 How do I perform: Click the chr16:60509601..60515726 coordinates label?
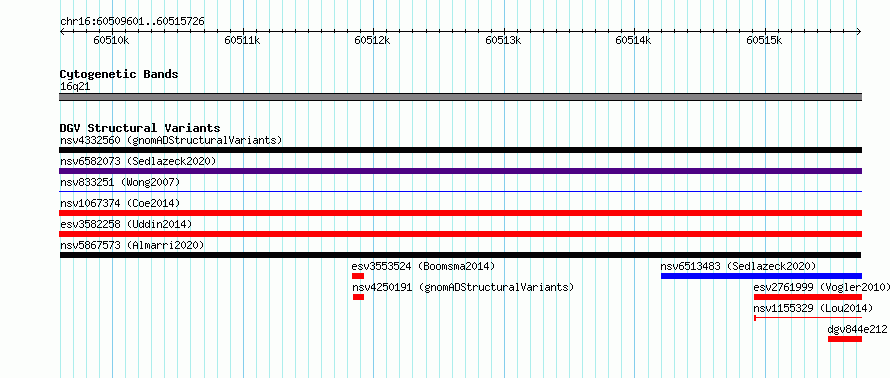coord(132,22)
